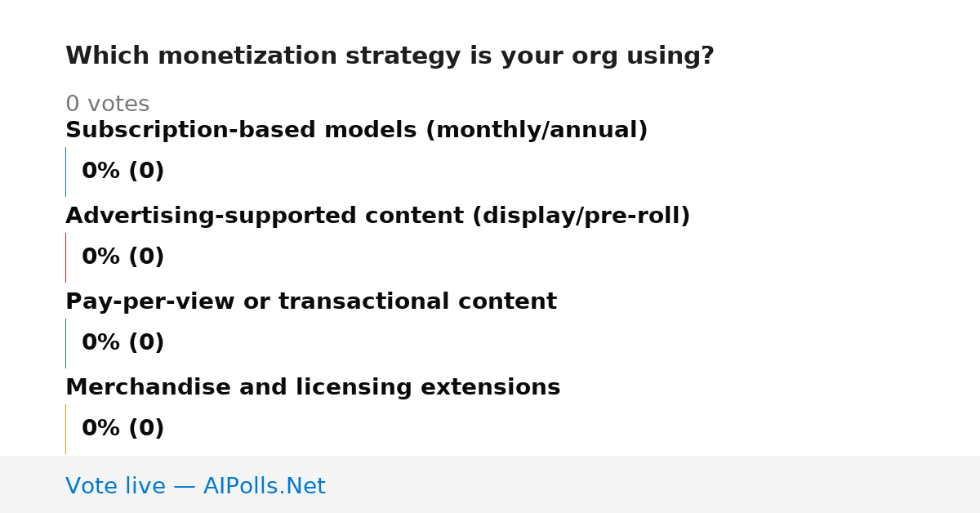This screenshot has height=513, width=980.
Task: Choose 'Advertising-supported content (display/pre-roll)' option
Action: (378, 216)
